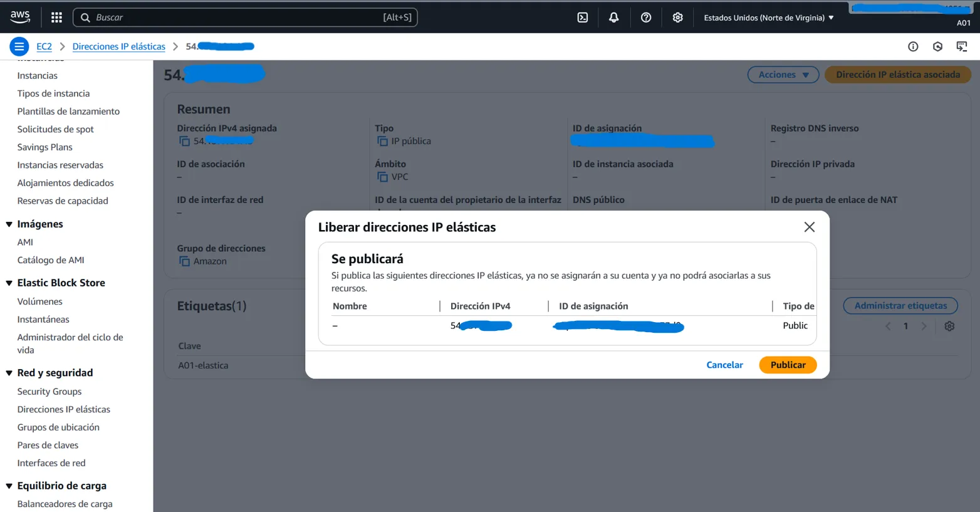The height and width of the screenshot is (512, 980).
Task: Toggle the side navigation hamburger menu
Action: tap(19, 46)
